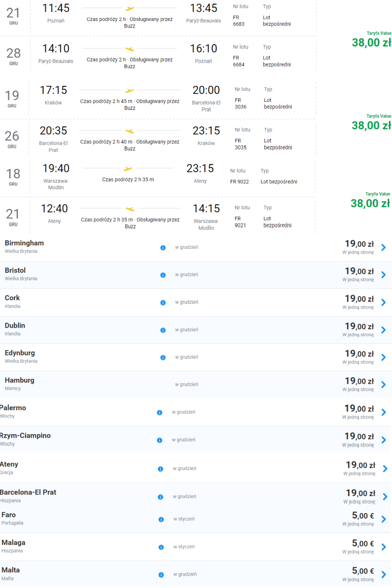The image size is (392, 588).
Task: Click the info icon in the Faro row
Action: pyautogui.click(x=161, y=520)
